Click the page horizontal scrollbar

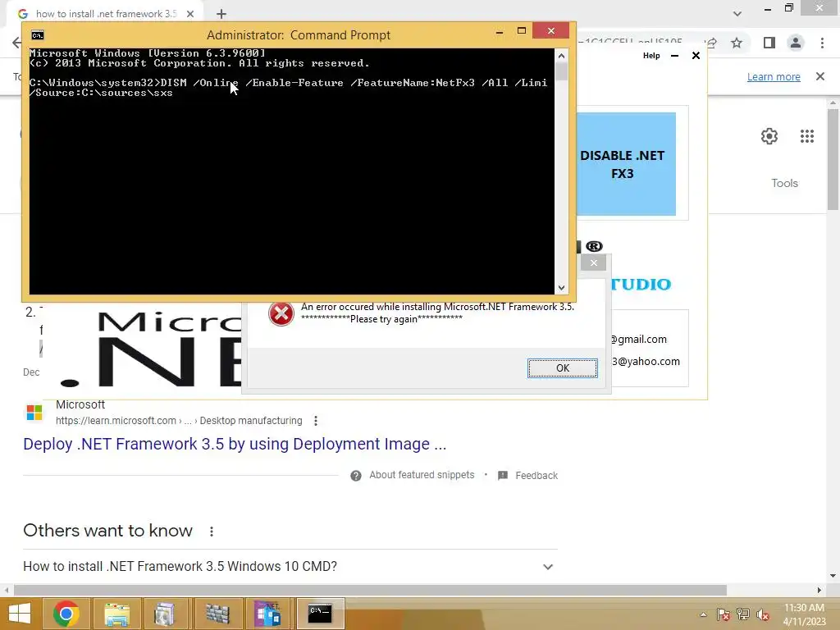tap(370, 590)
